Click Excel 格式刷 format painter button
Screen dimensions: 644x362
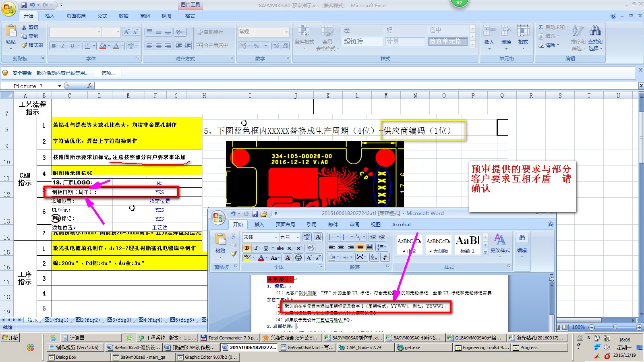[32, 45]
